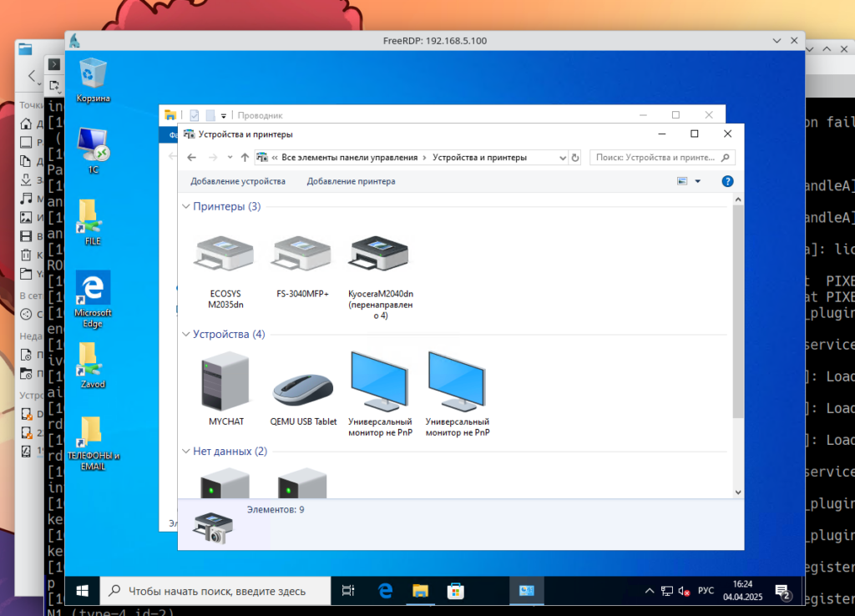
Task: Collapse the Устройства (4) group
Action: tap(185, 335)
